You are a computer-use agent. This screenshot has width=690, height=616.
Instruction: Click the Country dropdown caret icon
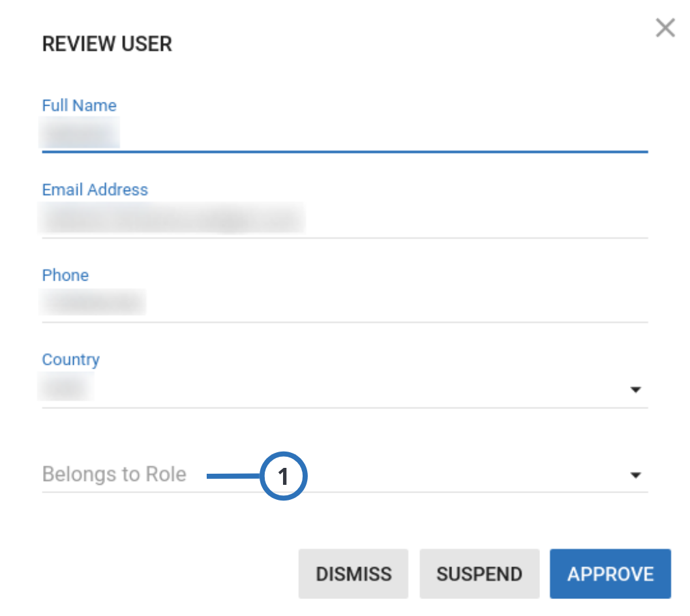636,390
